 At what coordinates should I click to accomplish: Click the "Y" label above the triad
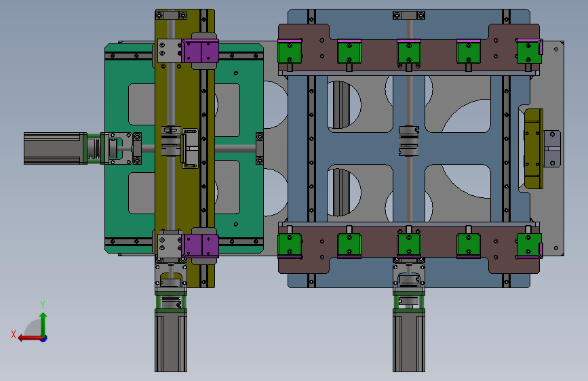click(x=43, y=304)
